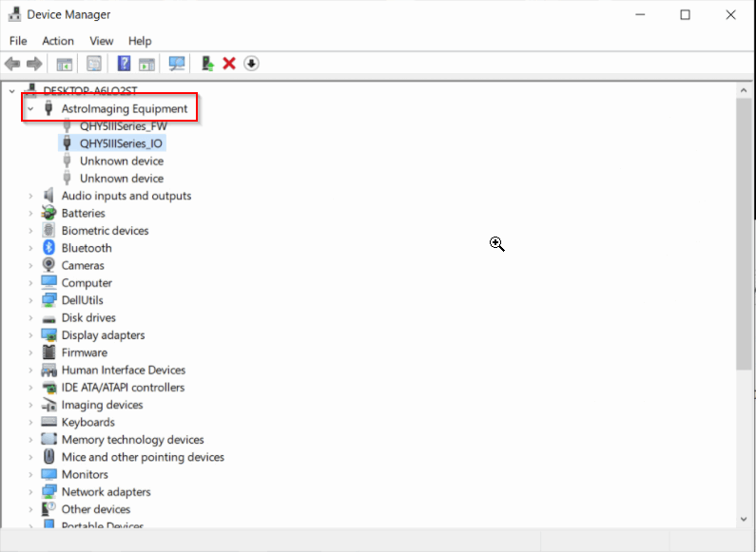The image size is (756, 552).
Task: Click the Mice and other pointing devices icon
Action: [x=48, y=457]
